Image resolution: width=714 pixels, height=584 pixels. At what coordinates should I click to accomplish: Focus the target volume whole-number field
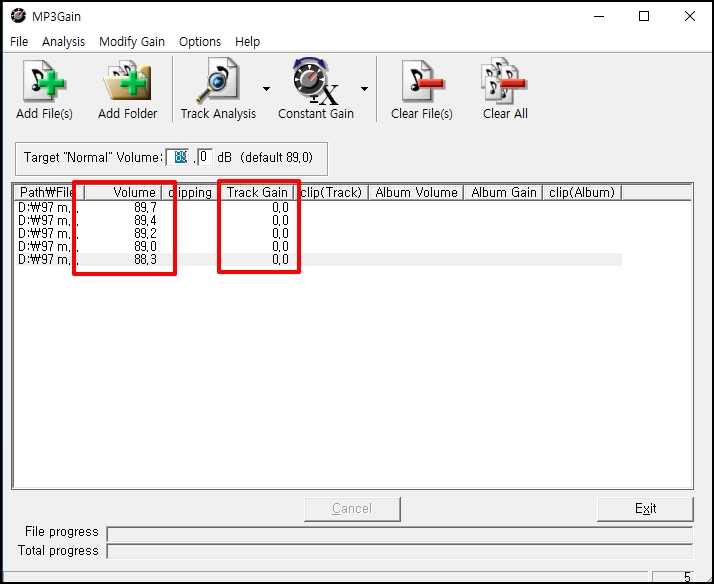tap(178, 157)
